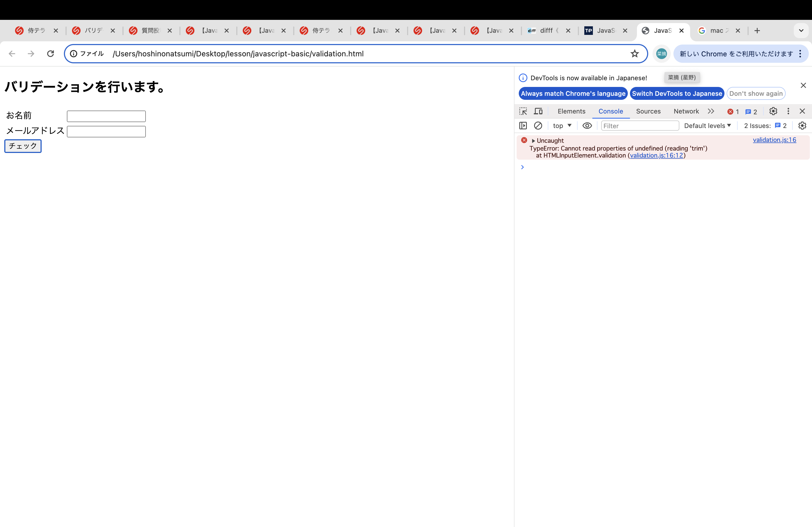Toggle the top execution context selector
This screenshot has width=812, height=527.
[561, 126]
